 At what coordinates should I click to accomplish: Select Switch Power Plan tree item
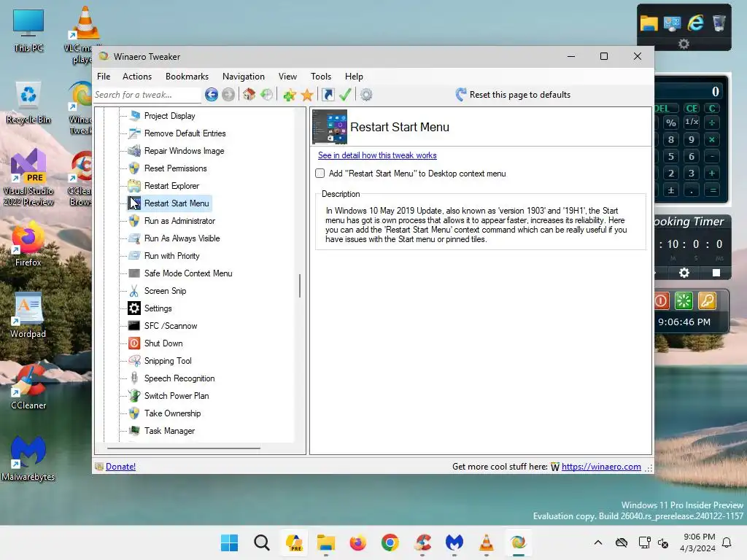177,396
